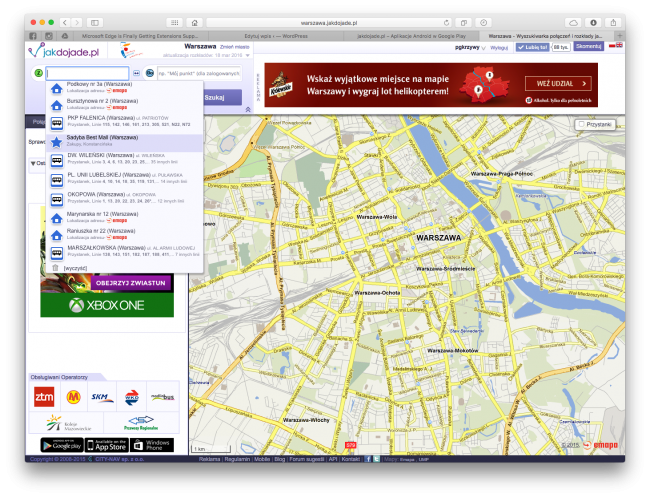Log out via Wyloguj link

499,48
